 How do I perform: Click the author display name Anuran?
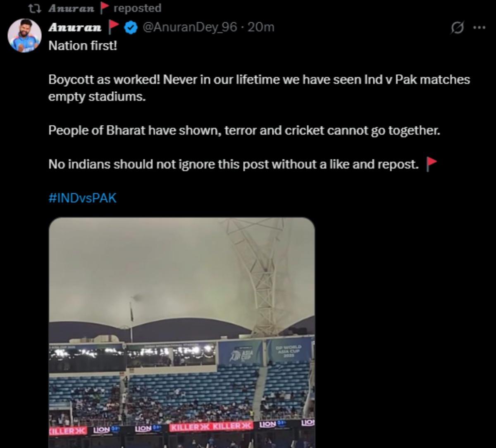[75, 28]
